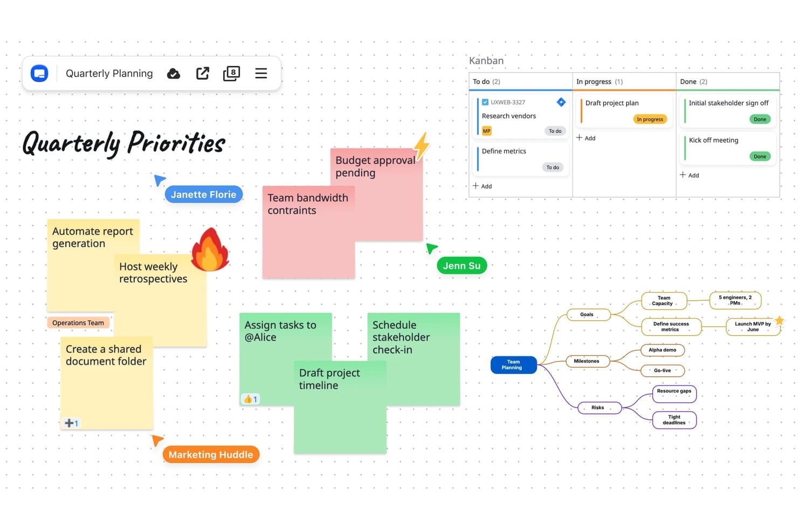Image resolution: width=798 pixels, height=532 pixels.
Task: Click the thumbs-up reaction on Assign tasks note
Action: coord(250,399)
